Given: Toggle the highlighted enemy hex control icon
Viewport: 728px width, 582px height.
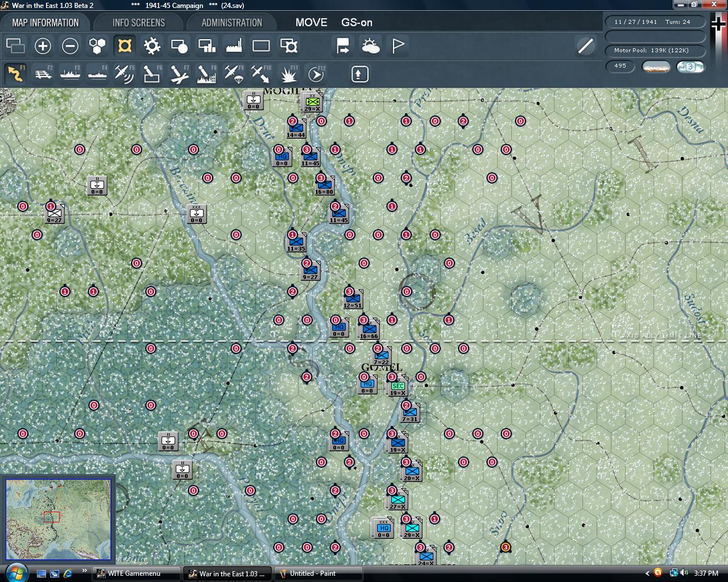Looking at the screenshot, I should click(x=125, y=45).
